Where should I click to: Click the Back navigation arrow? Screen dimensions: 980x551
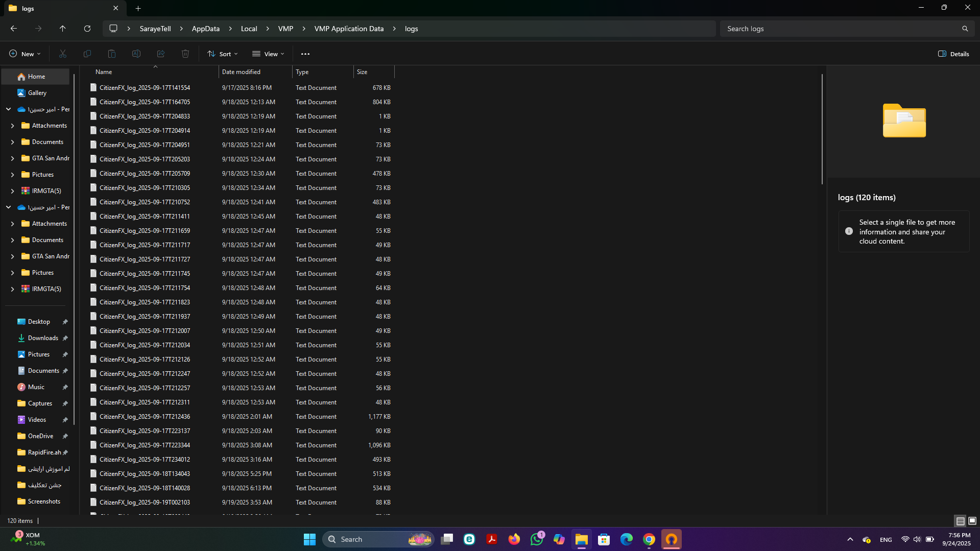(14, 29)
